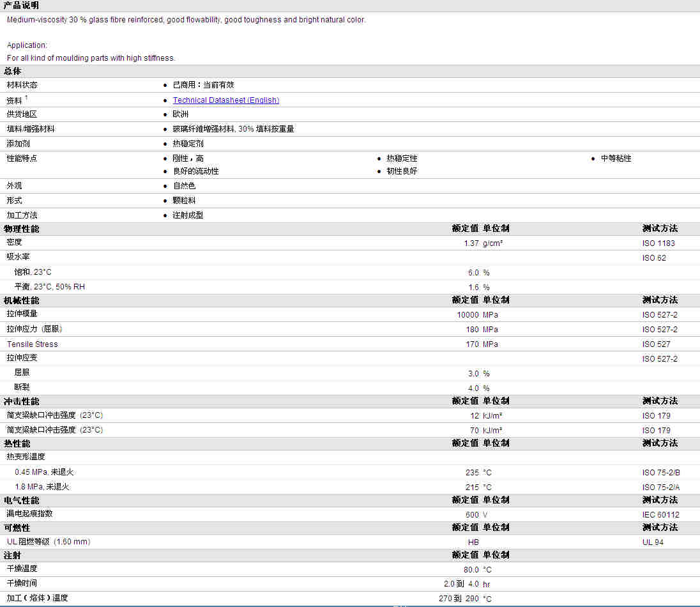The image size is (700, 607).
Task: Click the 注射 section header
Action: [x=13, y=555]
